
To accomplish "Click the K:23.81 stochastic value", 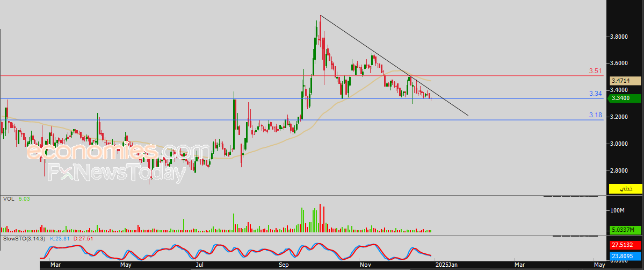I will tap(60, 238).
